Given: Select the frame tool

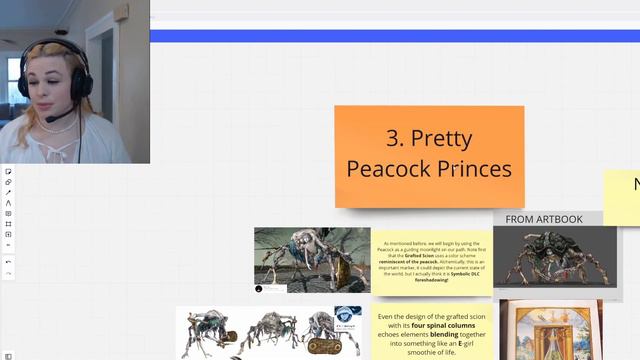Looking at the screenshot, I should point(8,224).
